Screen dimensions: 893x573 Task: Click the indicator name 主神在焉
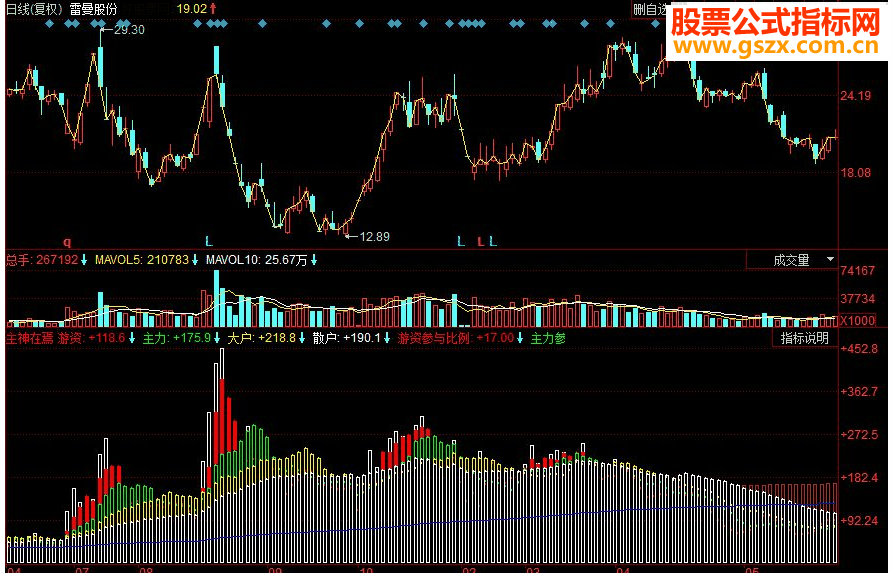(30, 338)
